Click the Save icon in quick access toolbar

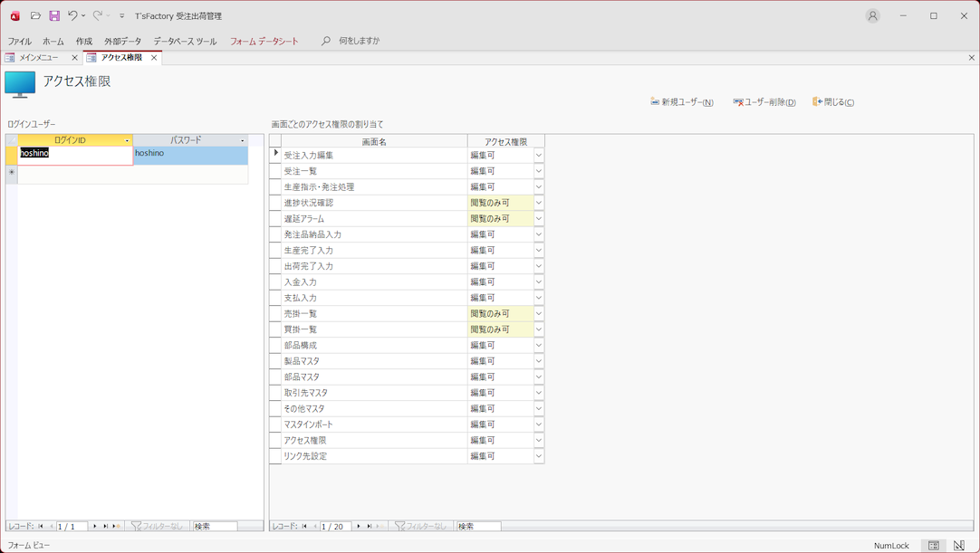(x=54, y=15)
